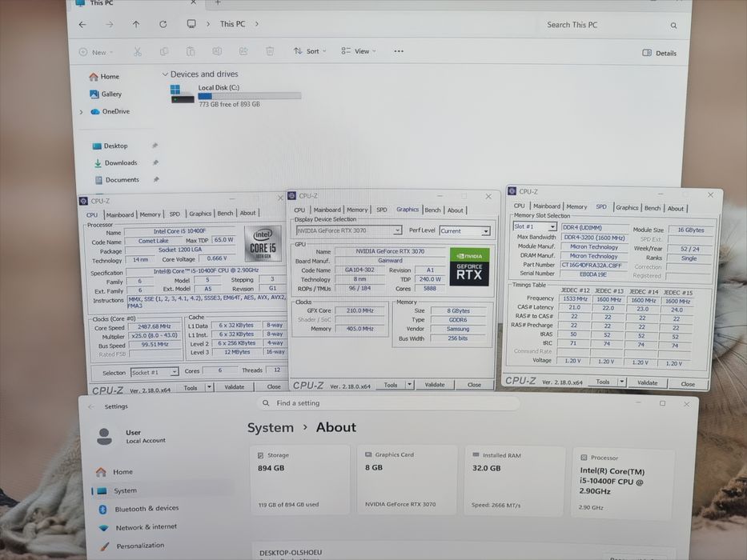Refresh the This PC view

pyautogui.click(x=163, y=24)
